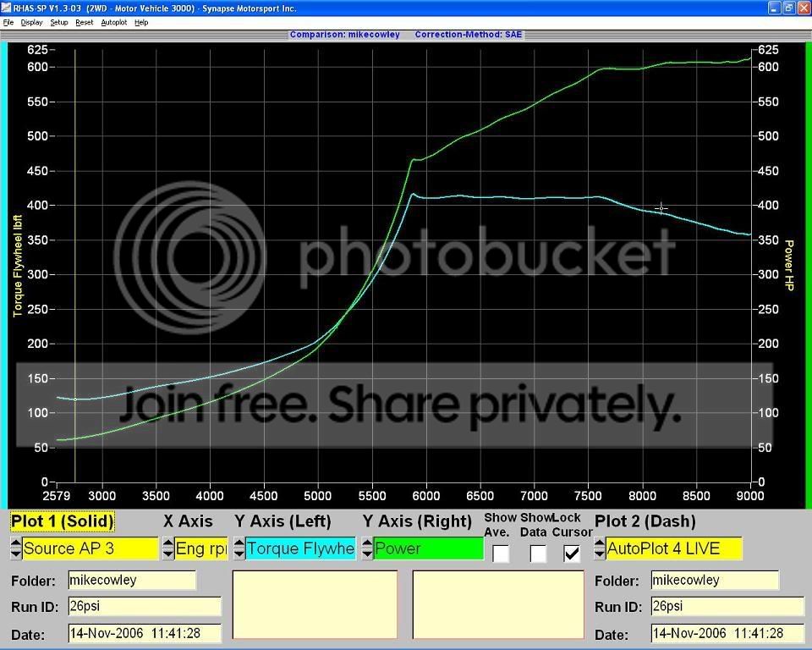Open the Help menu
This screenshot has width=812, height=650.
coord(141,22)
